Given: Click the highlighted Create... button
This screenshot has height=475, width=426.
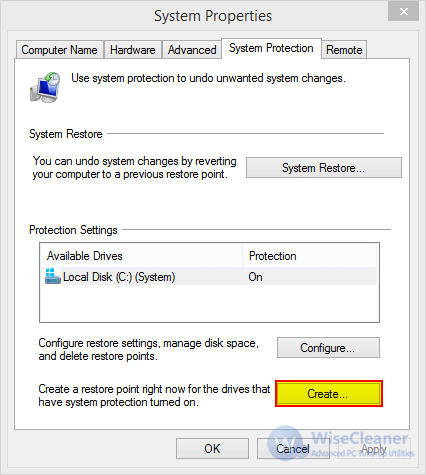Looking at the screenshot, I should (329, 394).
